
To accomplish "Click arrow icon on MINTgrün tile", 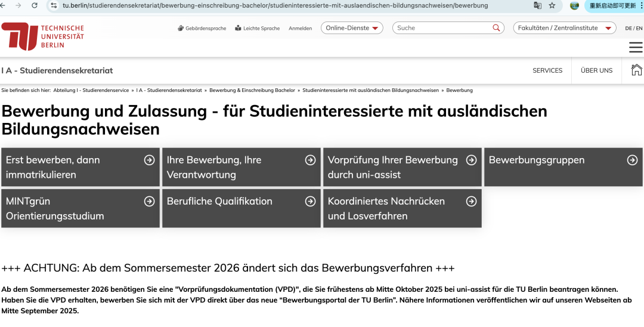I will click(150, 201).
